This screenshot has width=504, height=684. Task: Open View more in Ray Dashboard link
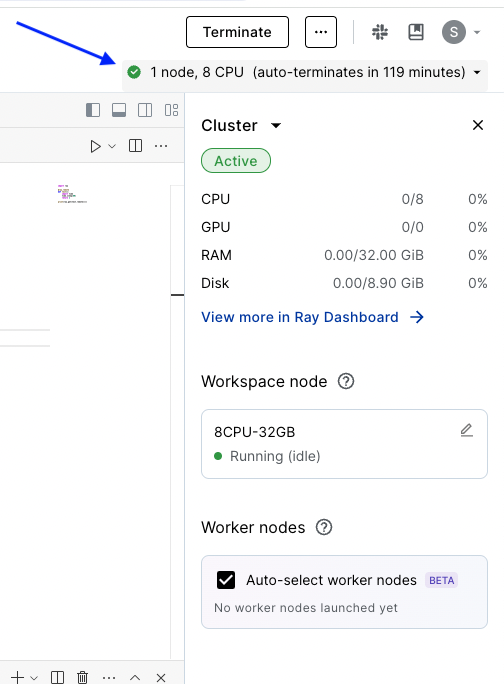point(300,317)
